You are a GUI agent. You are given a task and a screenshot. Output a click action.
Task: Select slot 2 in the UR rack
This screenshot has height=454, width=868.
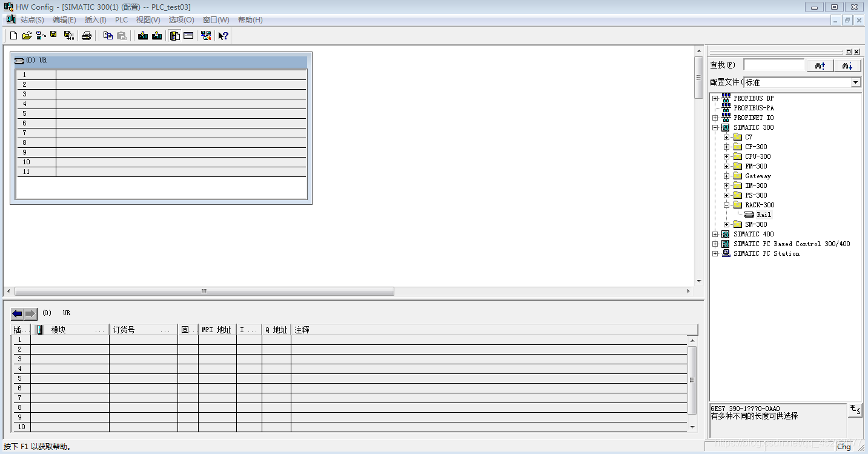coord(161,85)
